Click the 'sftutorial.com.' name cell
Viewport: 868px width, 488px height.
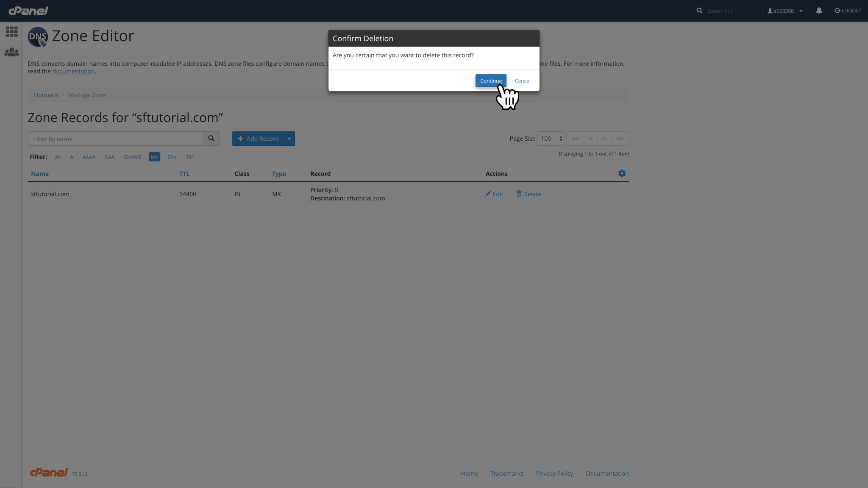[51, 194]
